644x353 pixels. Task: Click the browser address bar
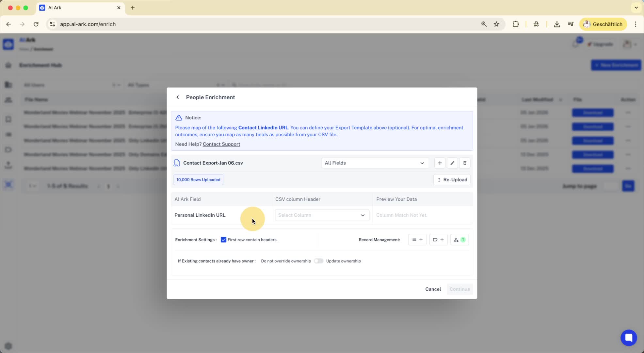click(x=261, y=24)
